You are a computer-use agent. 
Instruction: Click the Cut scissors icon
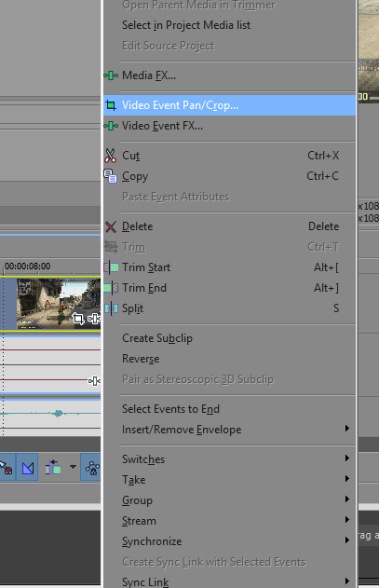click(110, 156)
